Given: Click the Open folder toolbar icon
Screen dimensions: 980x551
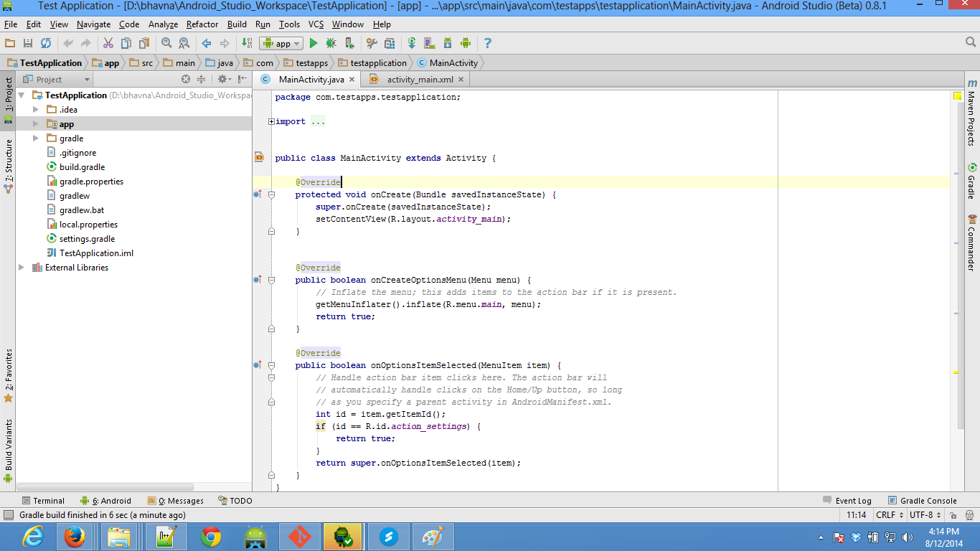Looking at the screenshot, I should click(10, 44).
